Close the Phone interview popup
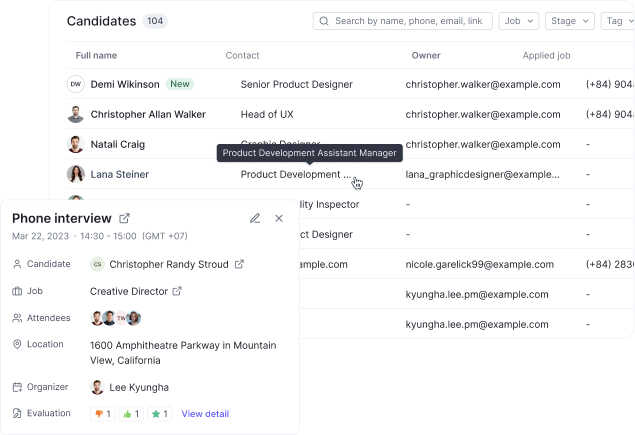 coord(279,218)
